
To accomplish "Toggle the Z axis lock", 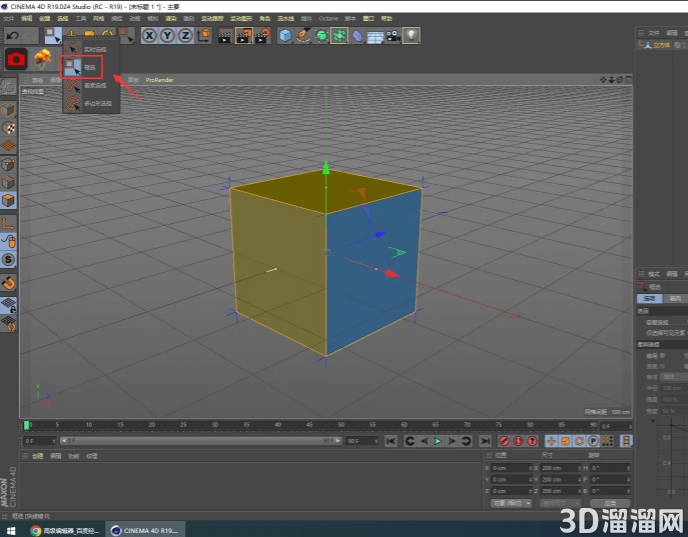I will coord(186,36).
